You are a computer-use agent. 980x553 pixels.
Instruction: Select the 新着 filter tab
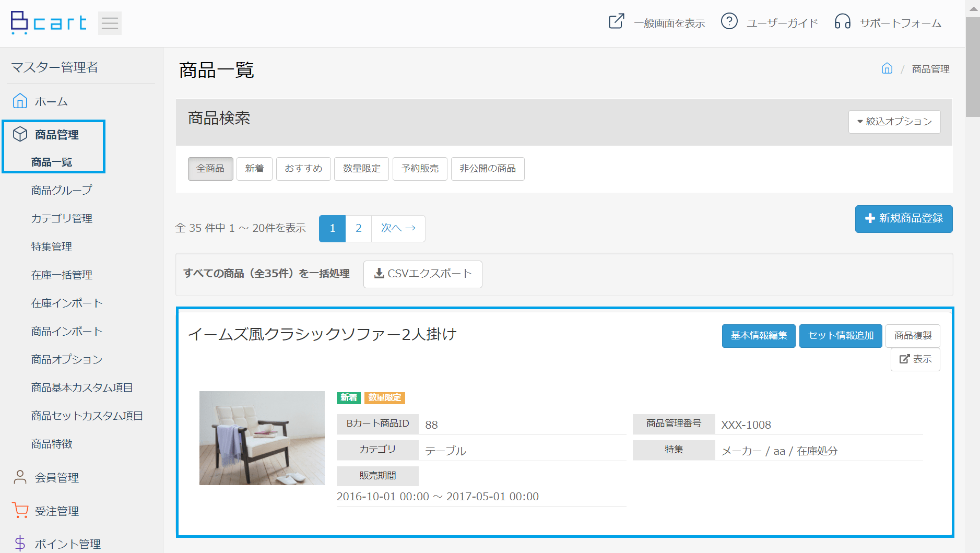pos(254,169)
